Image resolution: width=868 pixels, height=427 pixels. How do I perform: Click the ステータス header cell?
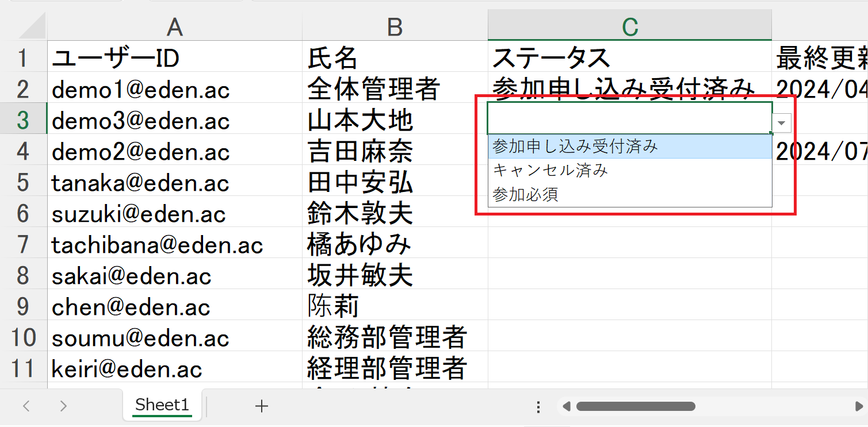(630, 56)
